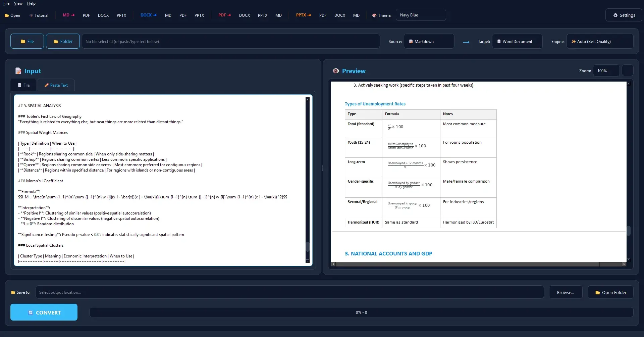Click the preview vertical scrollbar thumb
Screen dimensions: 644x337
tap(629, 231)
